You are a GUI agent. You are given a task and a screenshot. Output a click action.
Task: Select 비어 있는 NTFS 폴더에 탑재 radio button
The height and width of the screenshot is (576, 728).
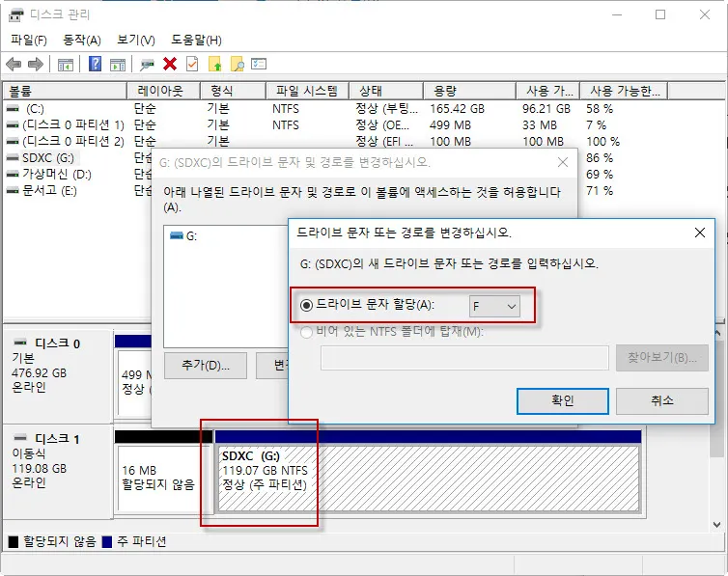pos(306,332)
